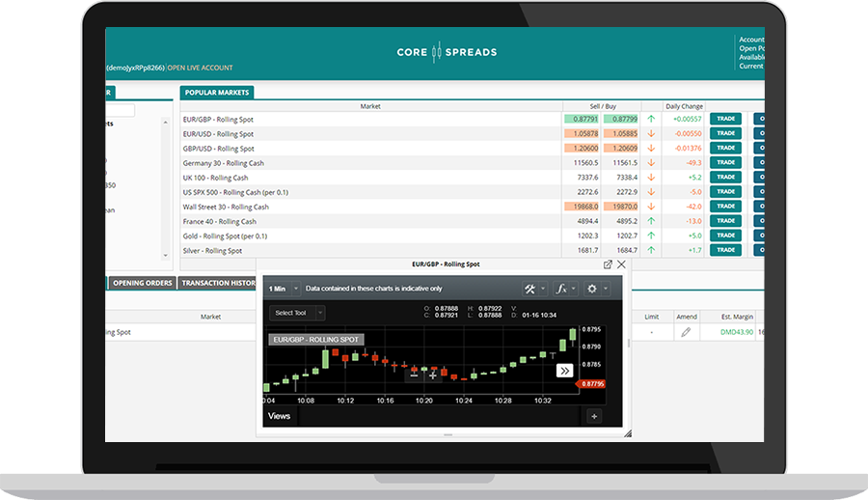Click TRADE button for EUR/USD
This screenshot has height=500, width=868.
(725, 133)
